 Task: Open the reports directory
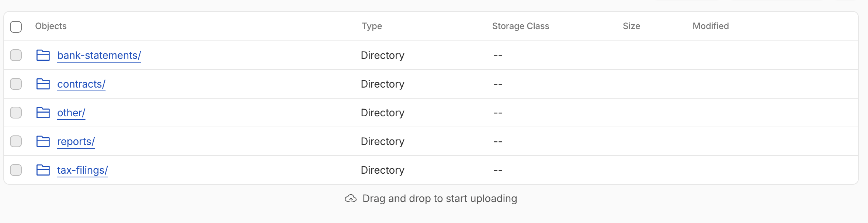click(76, 141)
